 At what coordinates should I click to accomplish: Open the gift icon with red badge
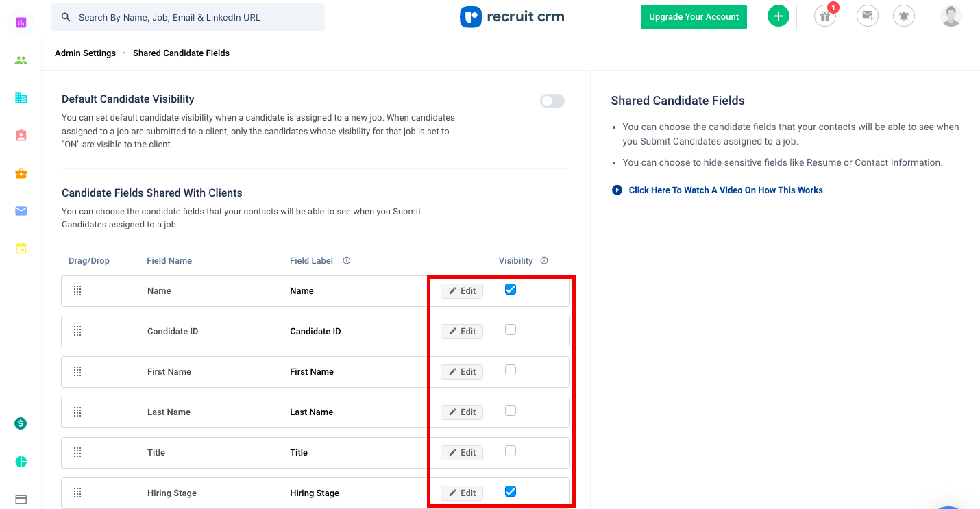tap(825, 16)
